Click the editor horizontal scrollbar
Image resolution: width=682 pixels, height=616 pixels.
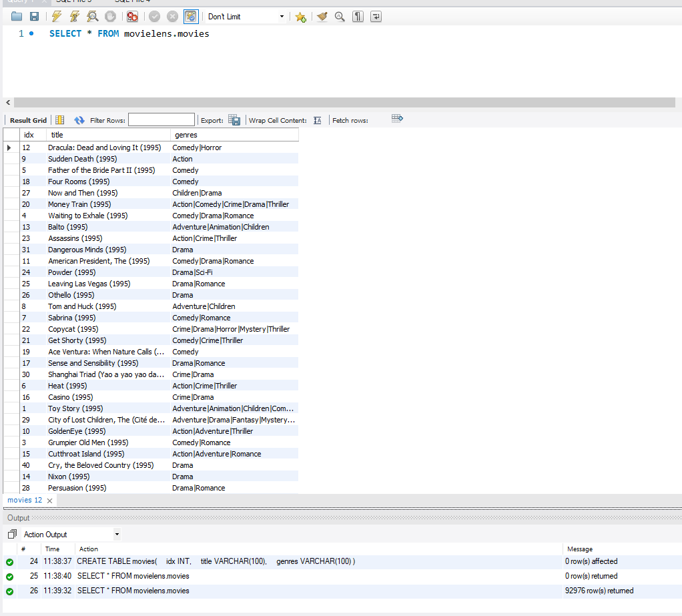tap(344, 102)
